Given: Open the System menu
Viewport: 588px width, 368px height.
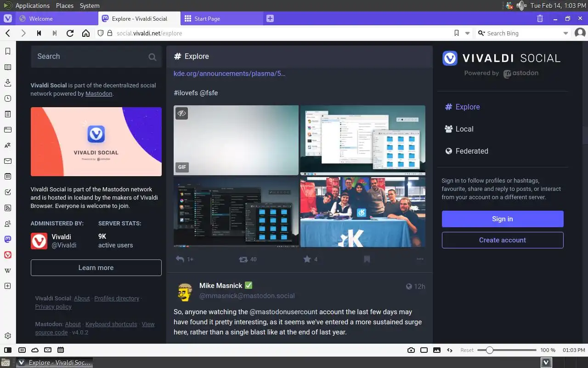Looking at the screenshot, I should point(90,6).
